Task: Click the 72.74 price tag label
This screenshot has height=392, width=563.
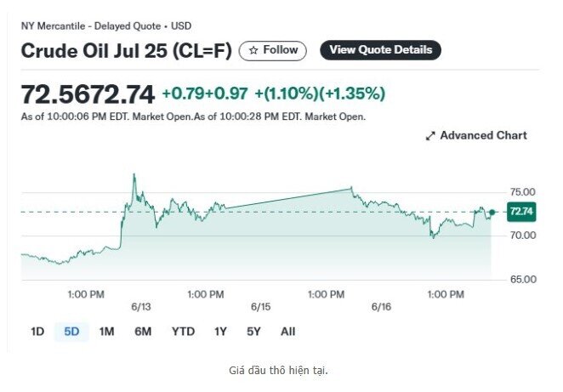Action: click(x=521, y=212)
